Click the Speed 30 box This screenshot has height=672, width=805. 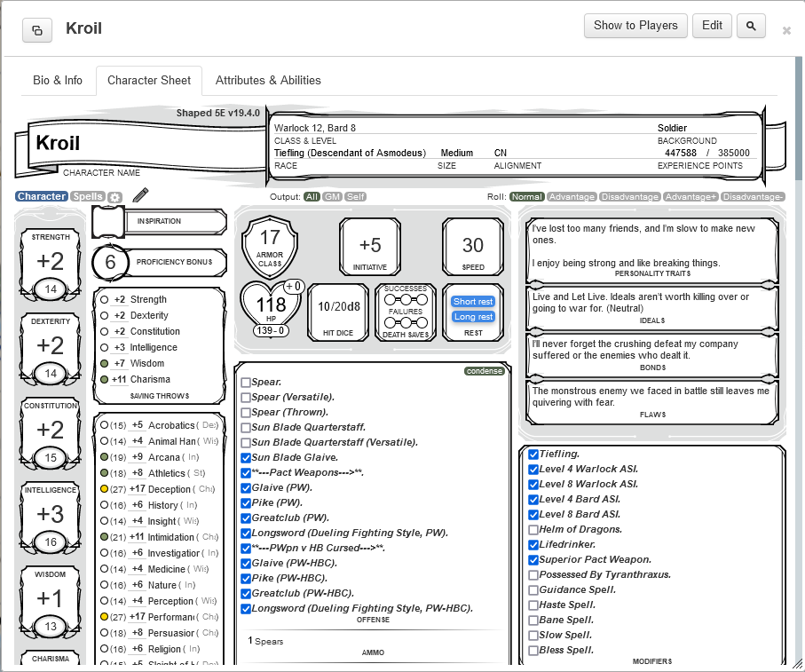point(473,247)
